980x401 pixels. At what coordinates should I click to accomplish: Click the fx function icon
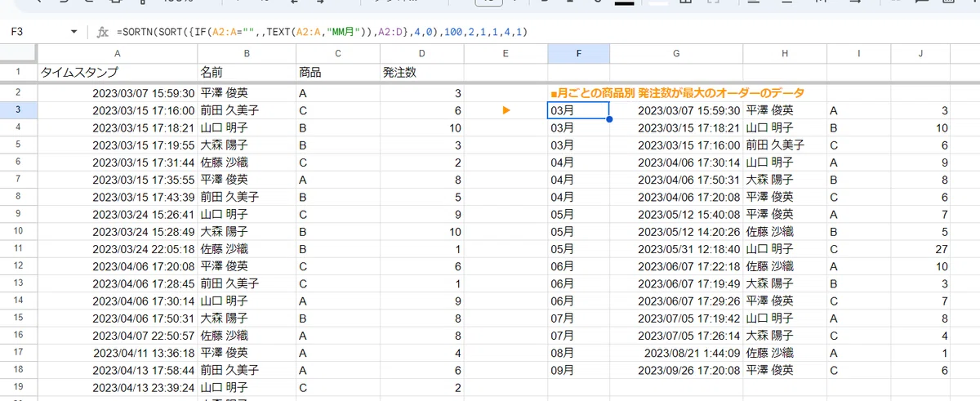click(x=103, y=33)
